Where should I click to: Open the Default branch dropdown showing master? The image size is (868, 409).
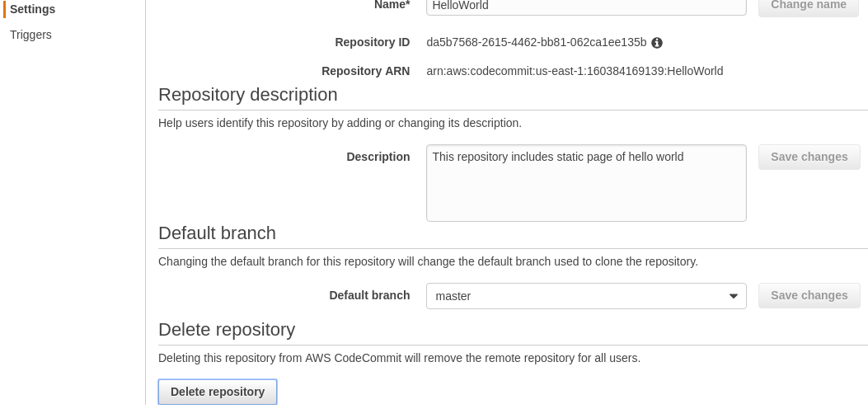[x=586, y=296]
